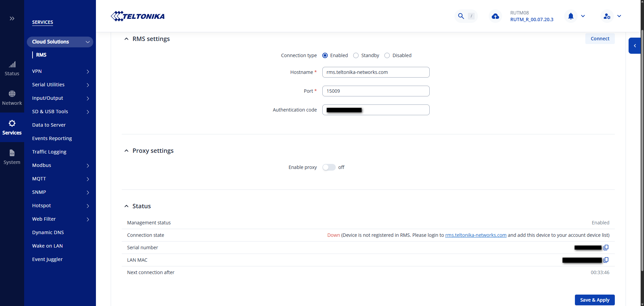Screen dimensions: 644x306
Task: Open Data to Server page
Action: point(49,125)
